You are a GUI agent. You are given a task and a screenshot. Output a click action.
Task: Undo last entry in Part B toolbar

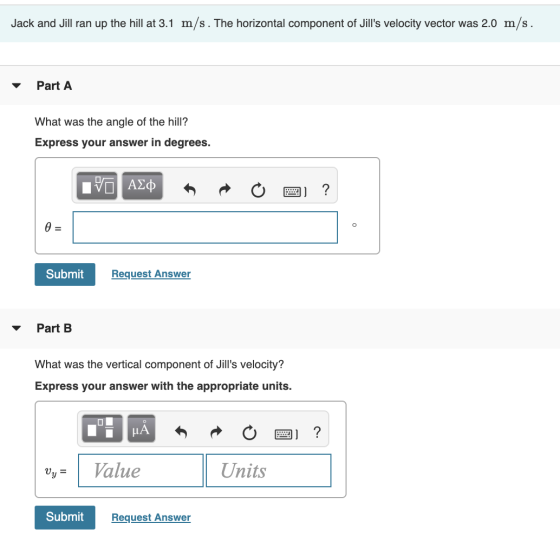click(x=181, y=432)
